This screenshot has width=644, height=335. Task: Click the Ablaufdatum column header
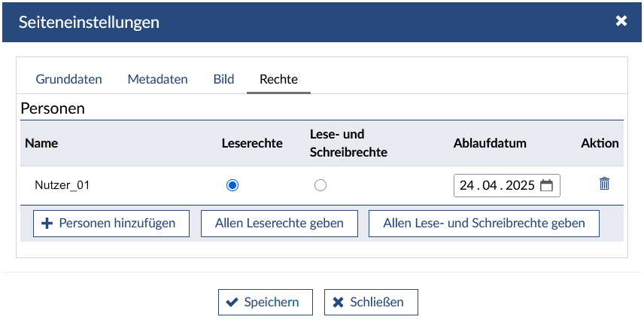tap(490, 143)
